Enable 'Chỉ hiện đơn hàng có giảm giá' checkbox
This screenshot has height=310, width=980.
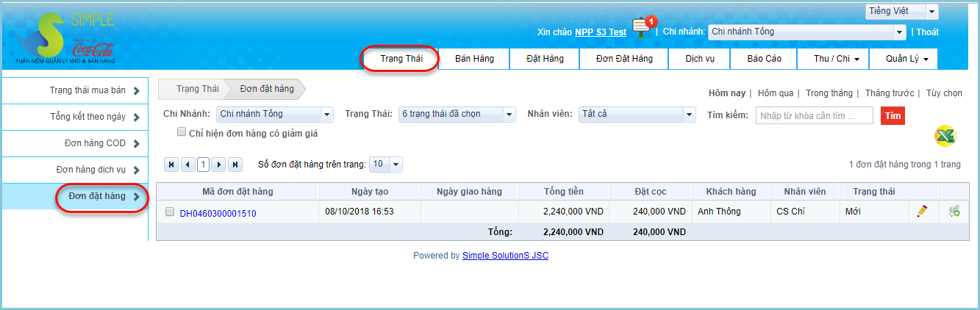coord(182,133)
